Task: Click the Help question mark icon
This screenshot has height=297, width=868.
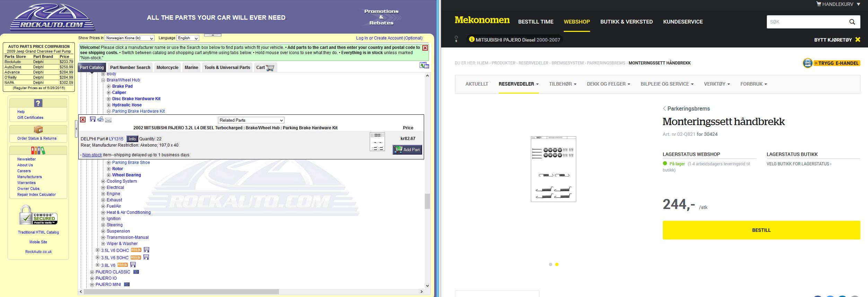Action: [38, 103]
